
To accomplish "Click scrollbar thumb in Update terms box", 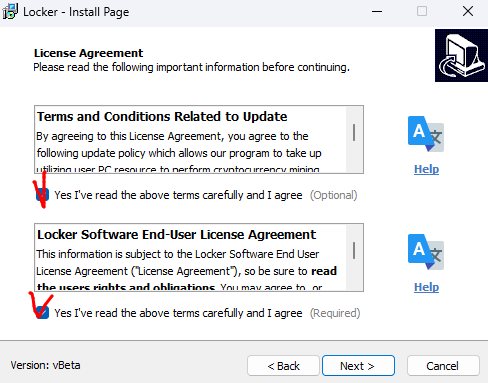I will (354, 132).
